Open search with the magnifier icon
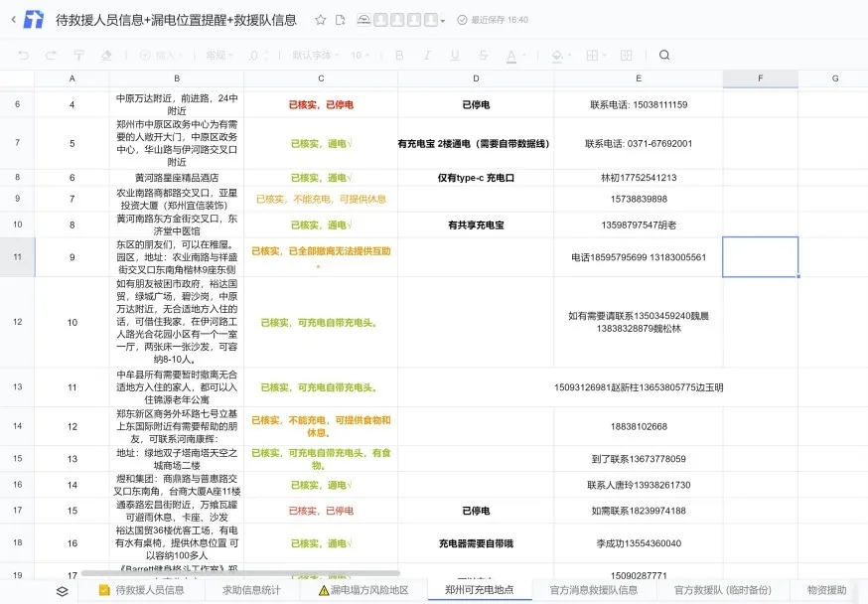Viewport: 868px width, 604px height. click(x=664, y=55)
